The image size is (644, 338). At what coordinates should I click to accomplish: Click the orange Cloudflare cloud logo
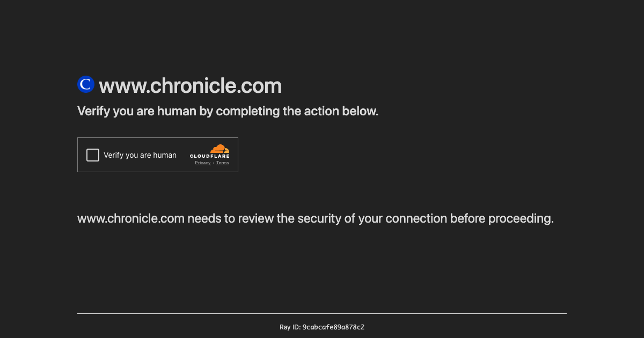[219, 149]
